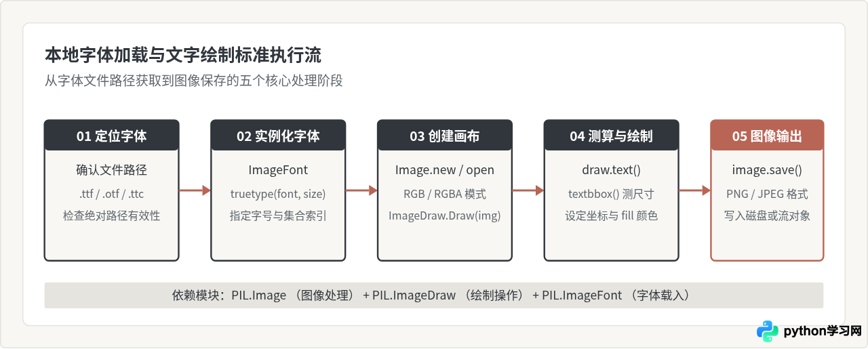Click the text draw.text()
This screenshot has width=868, height=349.
(x=611, y=170)
